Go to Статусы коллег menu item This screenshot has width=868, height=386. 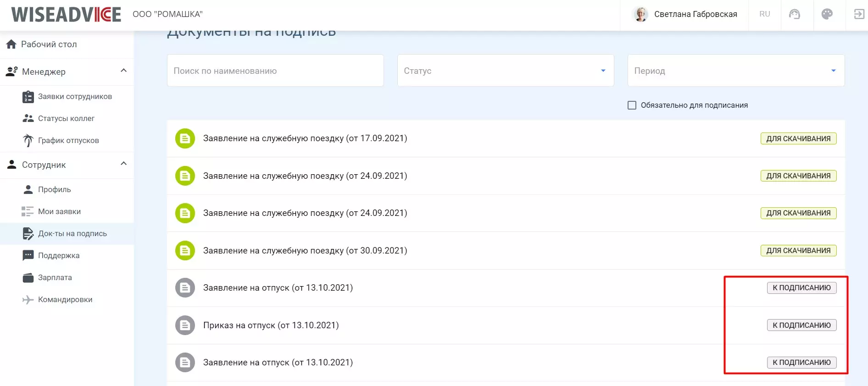66,118
